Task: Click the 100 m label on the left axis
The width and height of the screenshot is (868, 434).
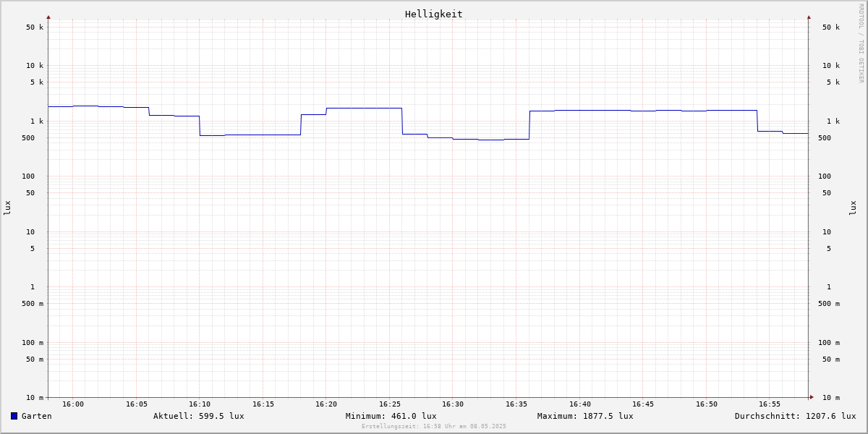Action: point(33,343)
